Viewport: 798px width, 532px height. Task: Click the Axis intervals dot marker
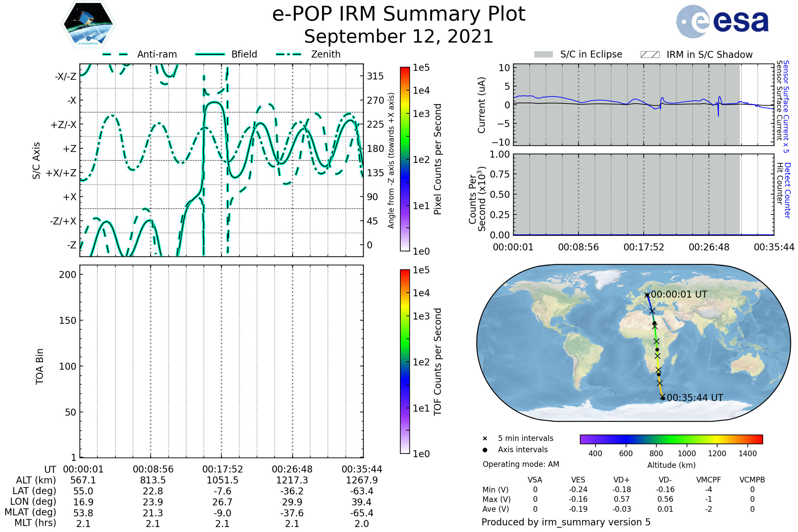pyautogui.click(x=485, y=450)
